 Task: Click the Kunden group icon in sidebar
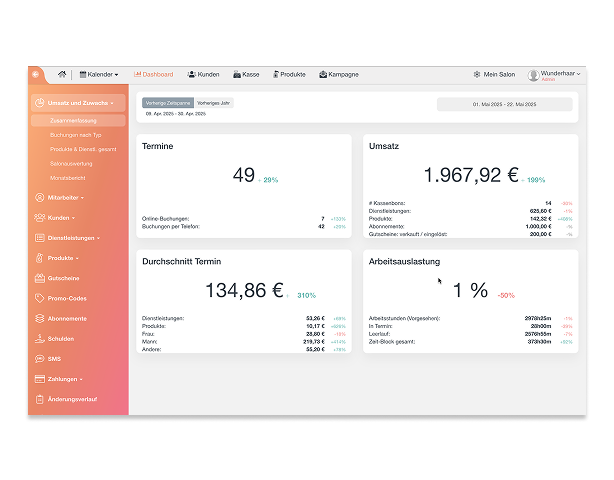tap(40, 218)
